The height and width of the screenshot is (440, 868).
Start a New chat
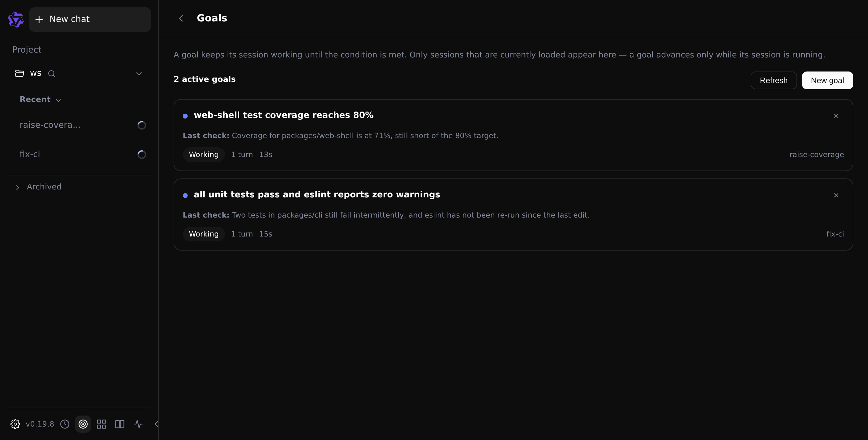(x=90, y=19)
